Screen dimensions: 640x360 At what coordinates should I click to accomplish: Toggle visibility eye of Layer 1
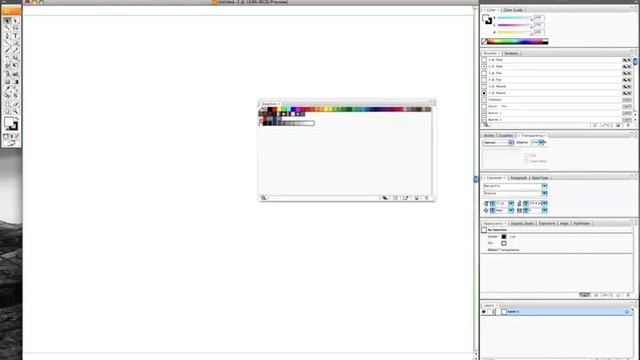click(x=484, y=312)
